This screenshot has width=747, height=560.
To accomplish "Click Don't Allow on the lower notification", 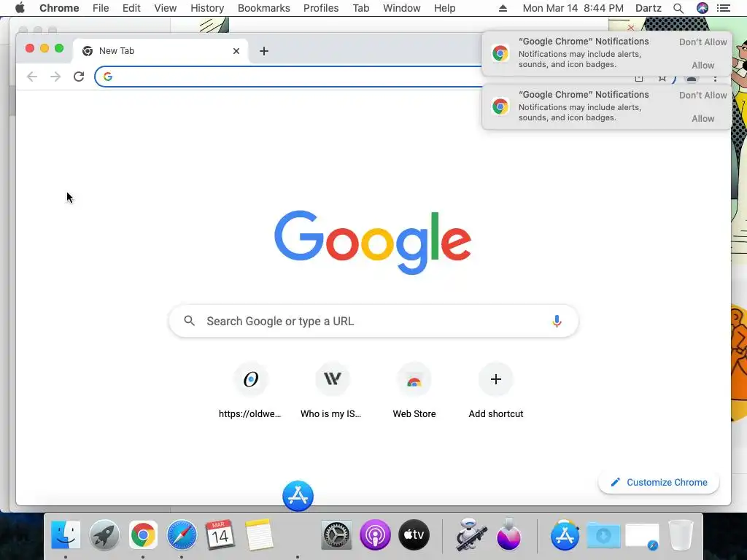I will tap(703, 96).
